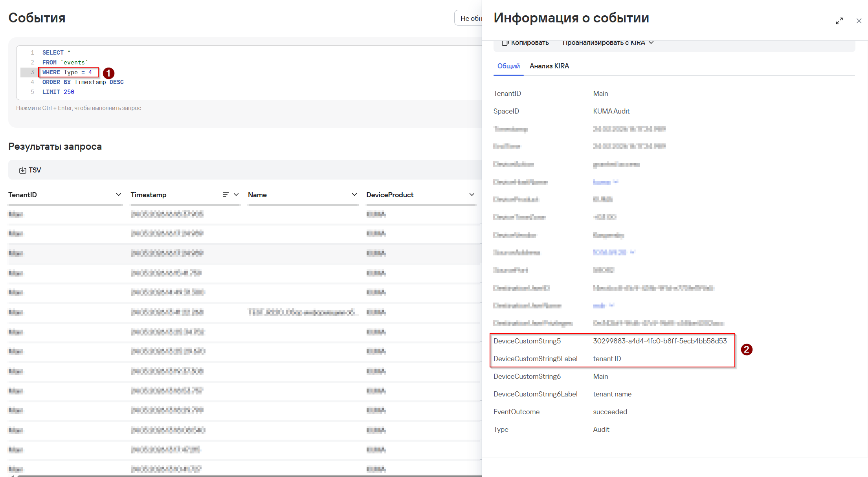Image resolution: width=868 pixels, height=477 pixels.
Task: Click the Не обн button at top
Action: [470, 18]
